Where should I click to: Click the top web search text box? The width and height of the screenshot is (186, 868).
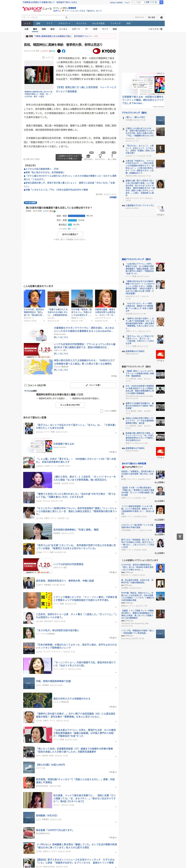pyautogui.click(x=137, y=2)
